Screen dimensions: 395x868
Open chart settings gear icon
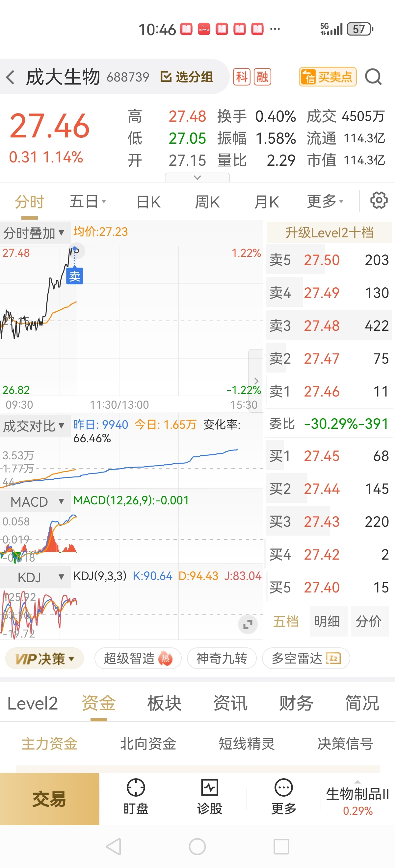[x=379, y=201]
